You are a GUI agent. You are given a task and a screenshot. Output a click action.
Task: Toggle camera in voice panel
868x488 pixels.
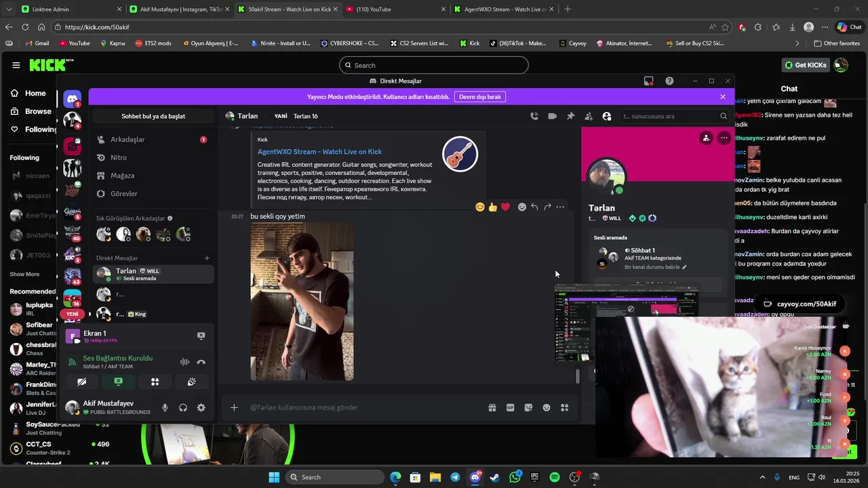[x=82, y=382]
